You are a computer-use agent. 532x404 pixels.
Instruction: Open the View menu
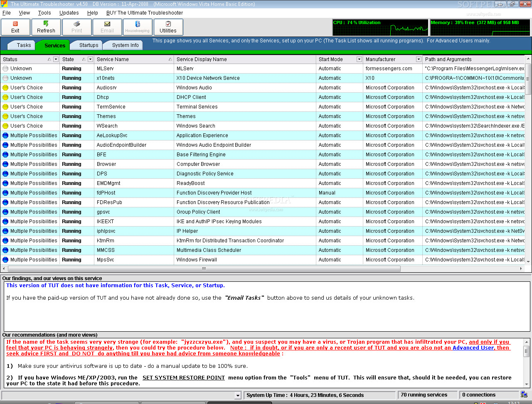click(x=25, y=13)
